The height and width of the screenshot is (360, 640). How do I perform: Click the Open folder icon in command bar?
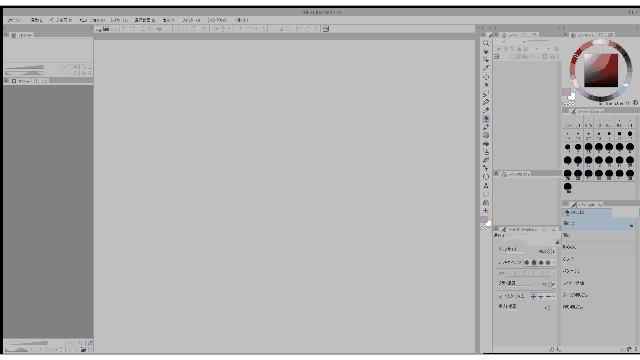tap(106, 29)
